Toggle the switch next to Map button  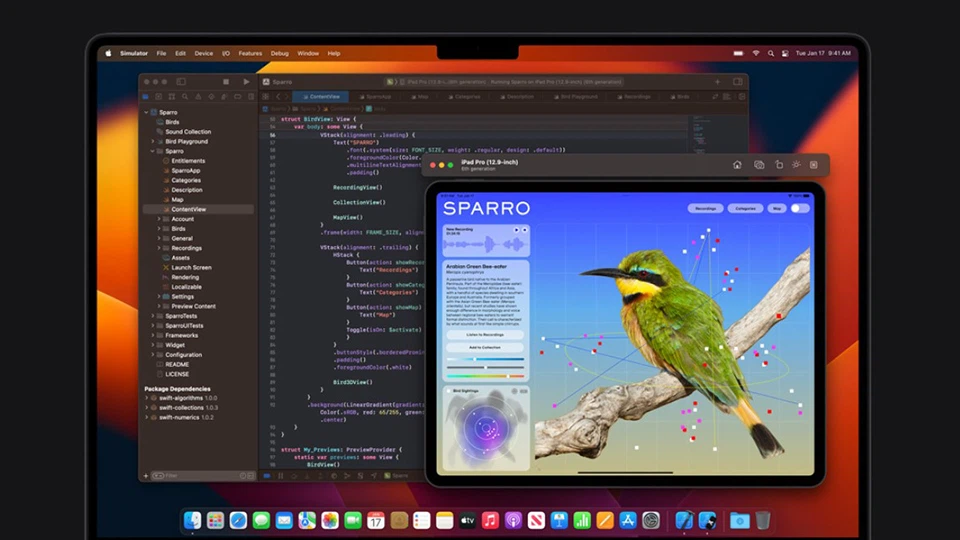[x=799, y=208]
